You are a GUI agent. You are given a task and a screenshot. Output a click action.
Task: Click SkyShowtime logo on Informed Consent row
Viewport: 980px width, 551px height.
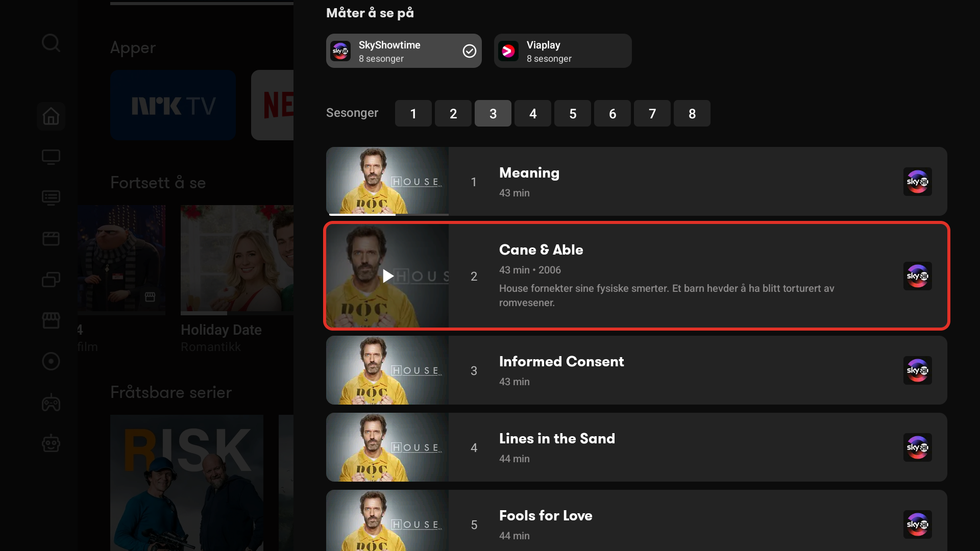click(918, 370)
